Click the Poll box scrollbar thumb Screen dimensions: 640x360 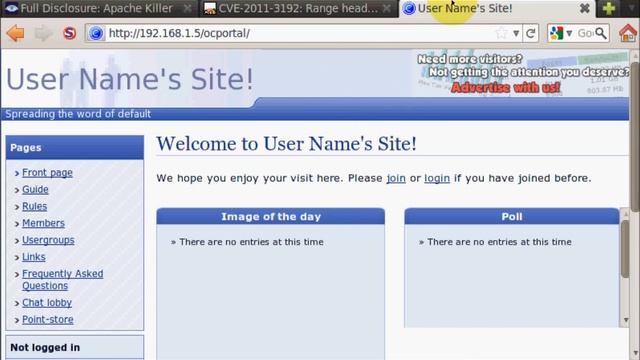pos(625,249)
